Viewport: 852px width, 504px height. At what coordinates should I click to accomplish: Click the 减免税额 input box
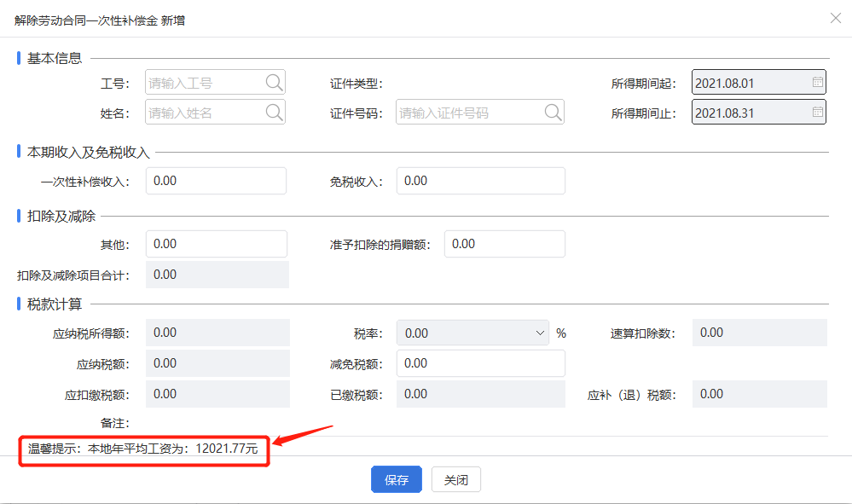click(x=480, y=363)
